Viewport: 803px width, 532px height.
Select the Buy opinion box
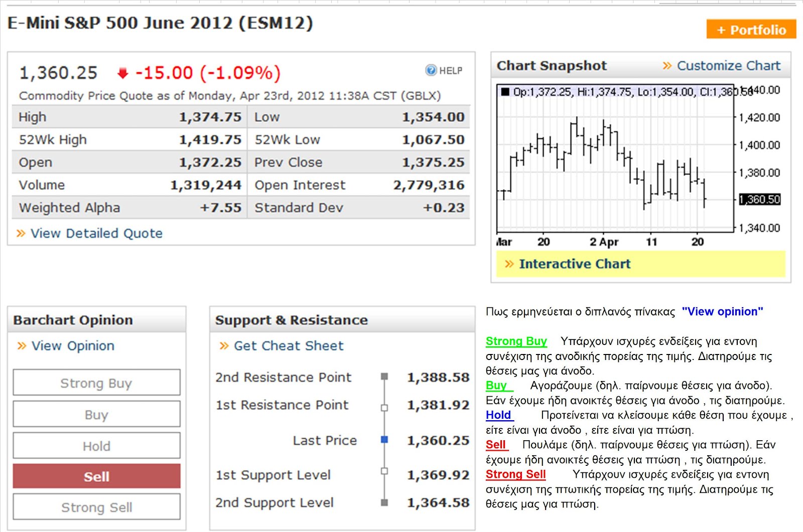pos(96,414)
